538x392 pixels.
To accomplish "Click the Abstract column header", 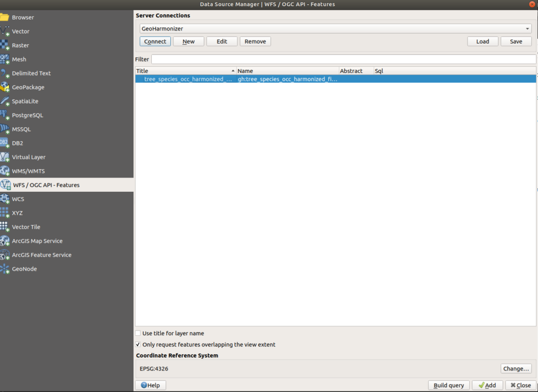I will pos(356,71).
